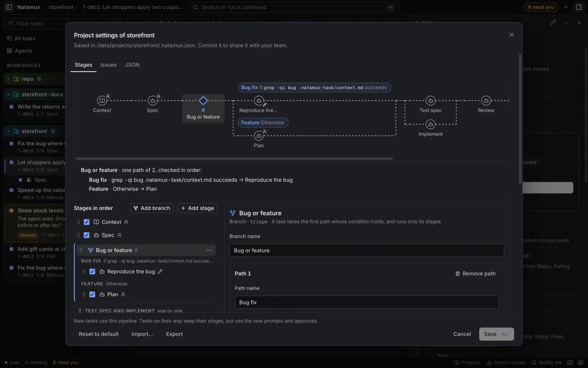Switch to the Issues tab
Screen dimensions: 588x368
[108, 65]
